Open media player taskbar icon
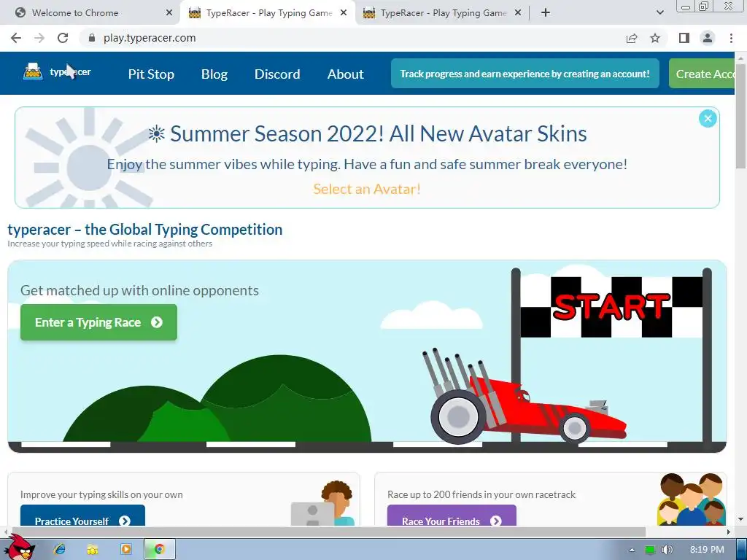The height and width of the screenshot is (560, 747). (125, 549)
